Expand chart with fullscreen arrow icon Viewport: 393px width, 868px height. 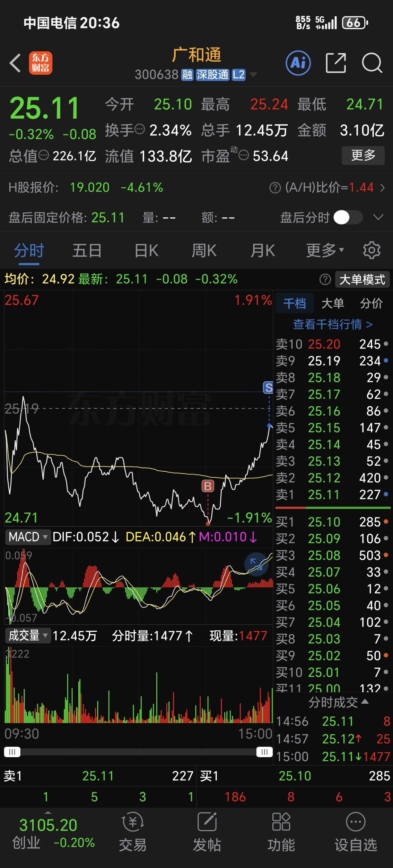pyautogui.click(x=256, y=564)
